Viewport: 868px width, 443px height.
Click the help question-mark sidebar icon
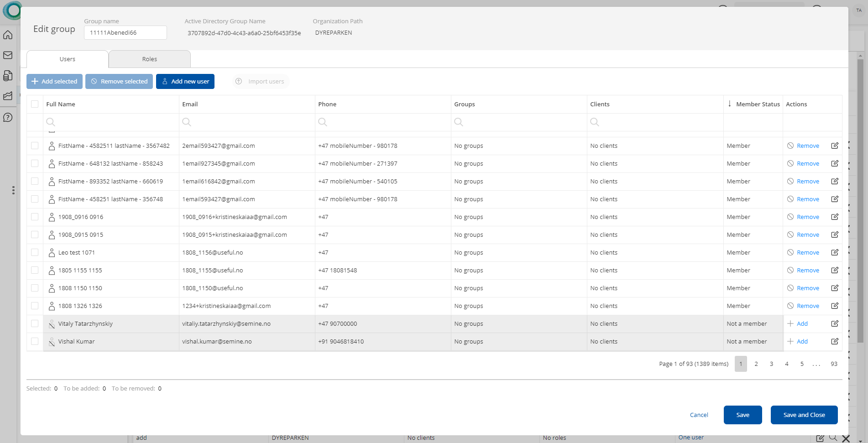pos(8,117)
